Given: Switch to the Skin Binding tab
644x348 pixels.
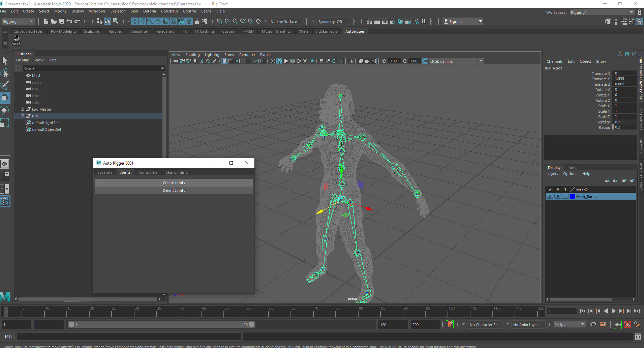Looking at the screenshot, I should 177,172.
